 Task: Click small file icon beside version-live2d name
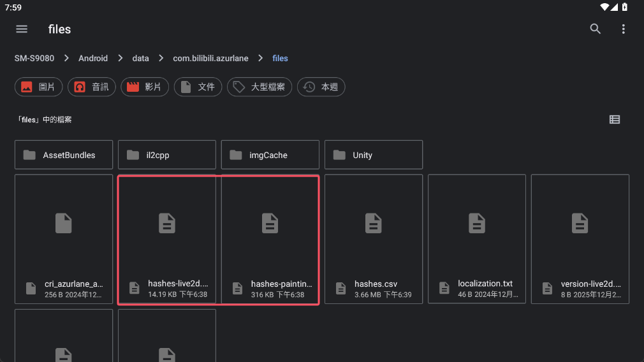click(x=548, y=288)
